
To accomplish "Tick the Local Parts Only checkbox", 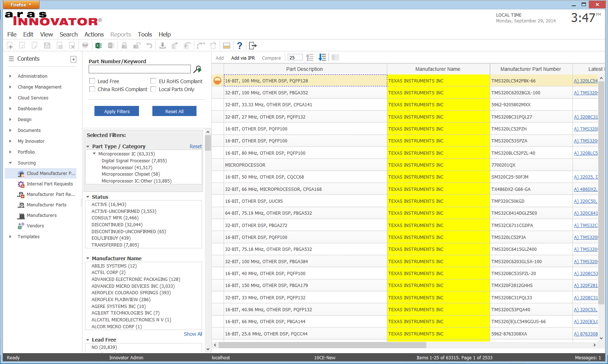I will click(x=153, y=89).
